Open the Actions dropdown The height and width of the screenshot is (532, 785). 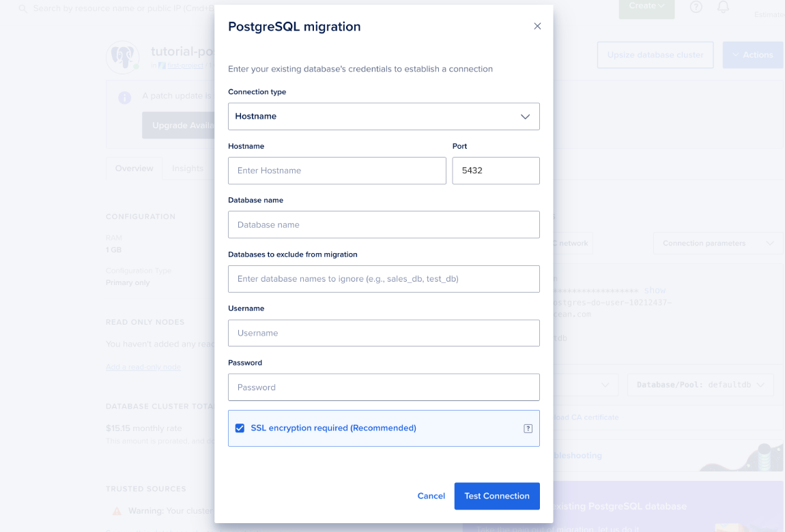coord(752,55)
